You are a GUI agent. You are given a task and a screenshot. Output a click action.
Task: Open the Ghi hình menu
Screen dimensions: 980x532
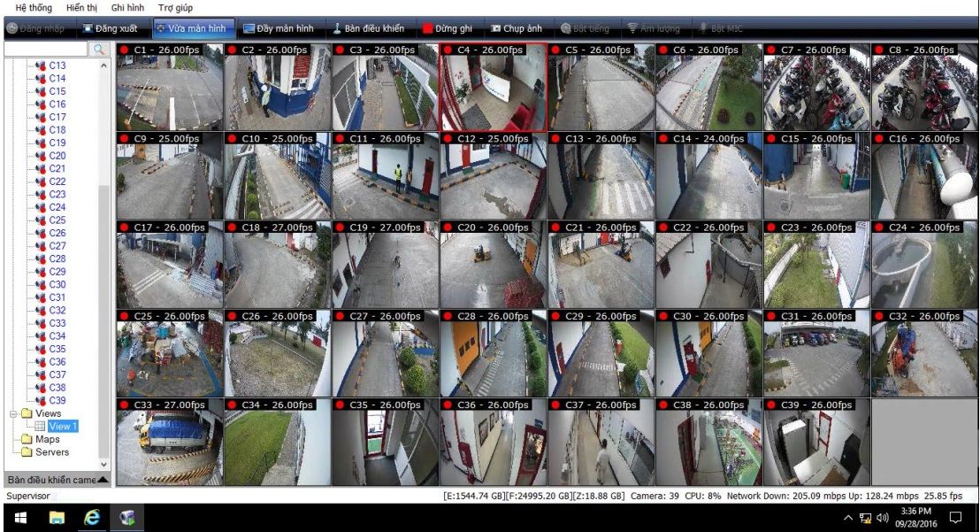(127, 8)
